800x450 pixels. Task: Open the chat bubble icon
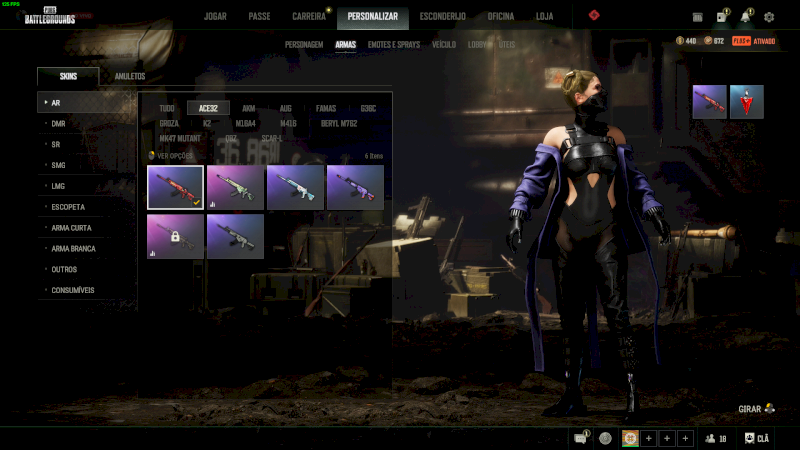tap(581, 438)
